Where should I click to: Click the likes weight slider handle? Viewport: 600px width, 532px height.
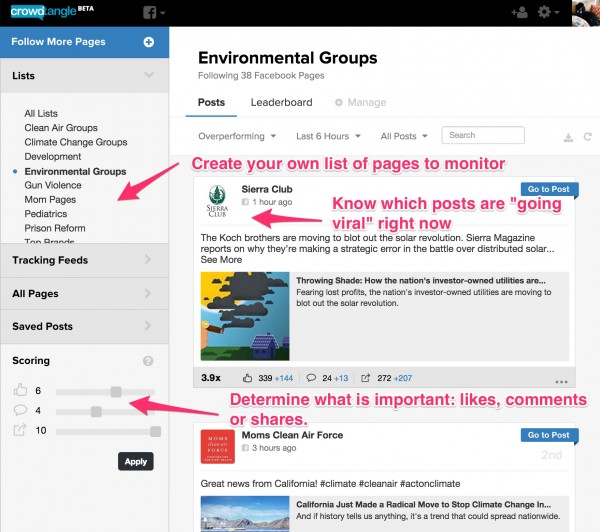point(116,392)
